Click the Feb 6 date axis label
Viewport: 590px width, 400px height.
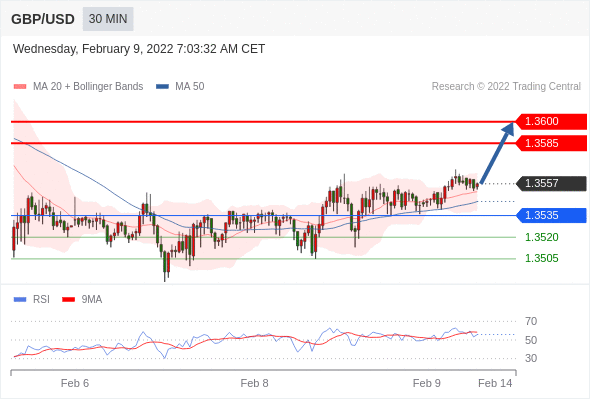coord(75,383)
